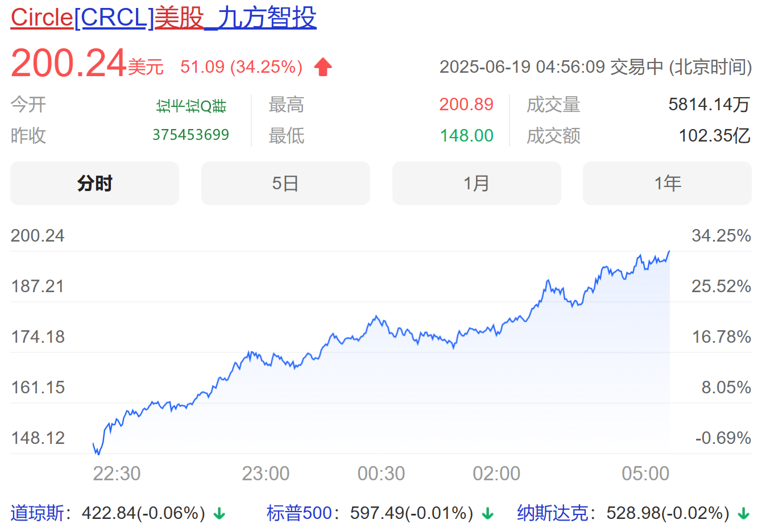Click the 22:30 time axis label
Image resolution: width=766 pixels, height=532 pixels.
117,473
